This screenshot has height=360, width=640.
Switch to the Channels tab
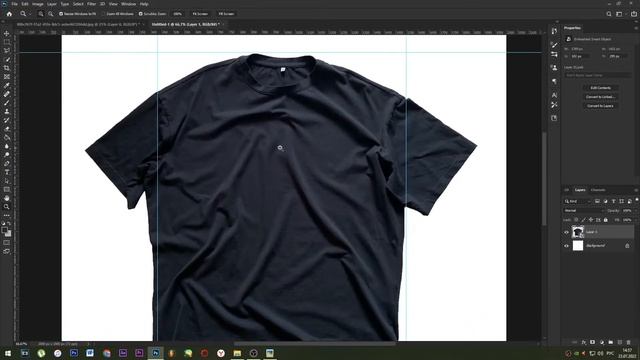tap(598, 190)
